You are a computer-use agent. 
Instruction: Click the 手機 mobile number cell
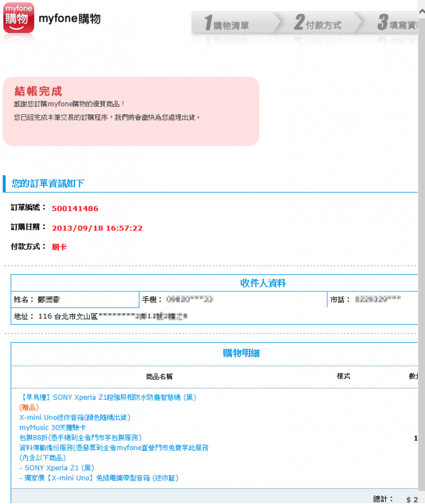pos(233,299)
